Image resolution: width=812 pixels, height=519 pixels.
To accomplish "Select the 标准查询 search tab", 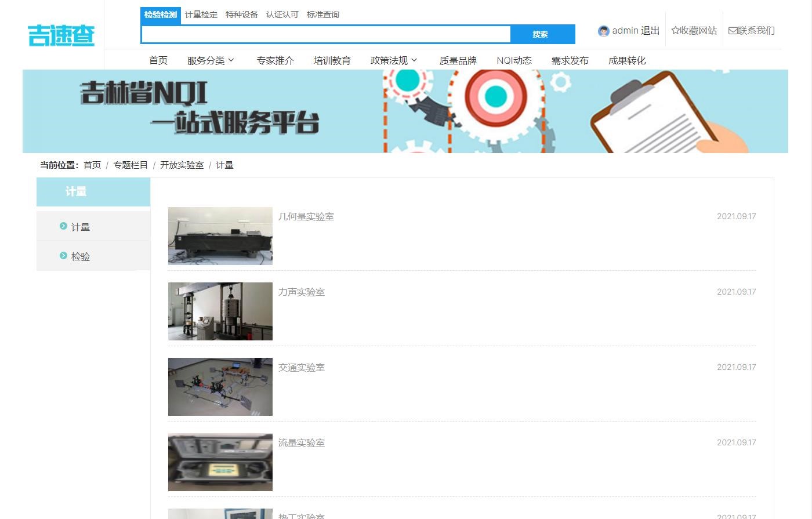I will 323,14.
